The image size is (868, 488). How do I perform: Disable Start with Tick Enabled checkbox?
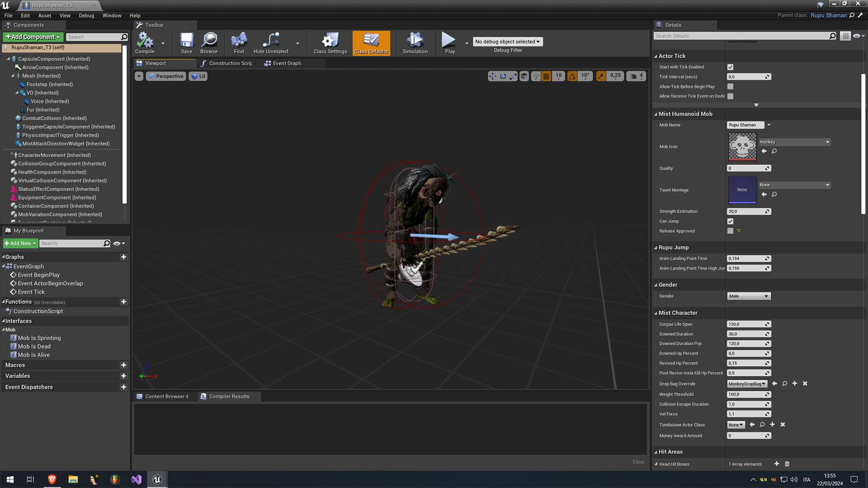pyautogui.click(x=730, y=67)
